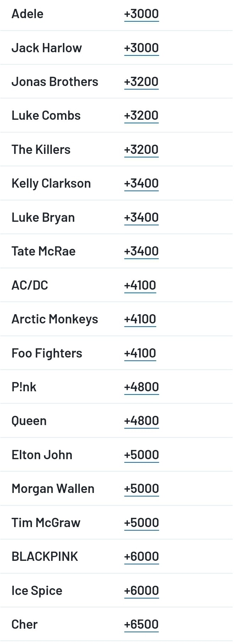239x644 pixels.
Task: Select Queen's +4800 odds link
Action: coord(141,421)
